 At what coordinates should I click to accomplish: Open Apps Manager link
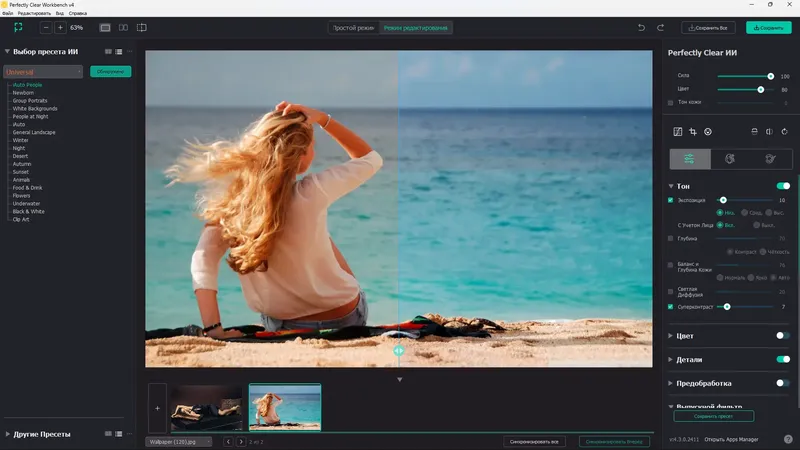click(x=731, y=439)
